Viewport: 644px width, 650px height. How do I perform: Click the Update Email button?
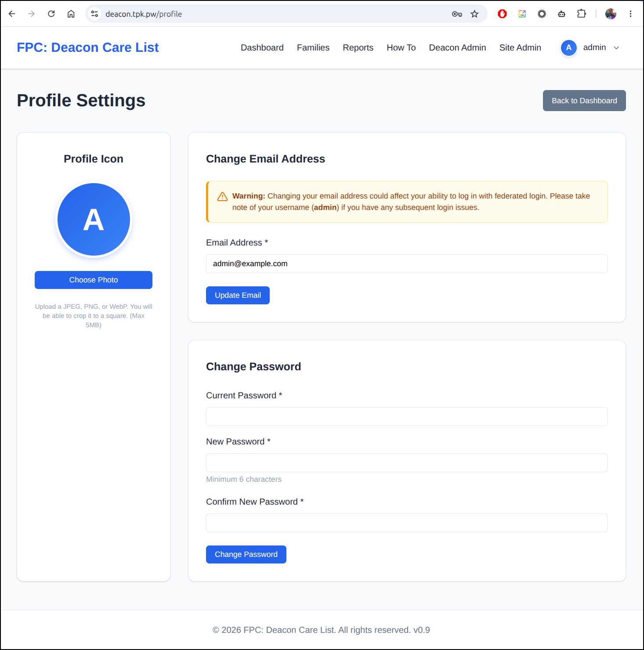point(238,295)
